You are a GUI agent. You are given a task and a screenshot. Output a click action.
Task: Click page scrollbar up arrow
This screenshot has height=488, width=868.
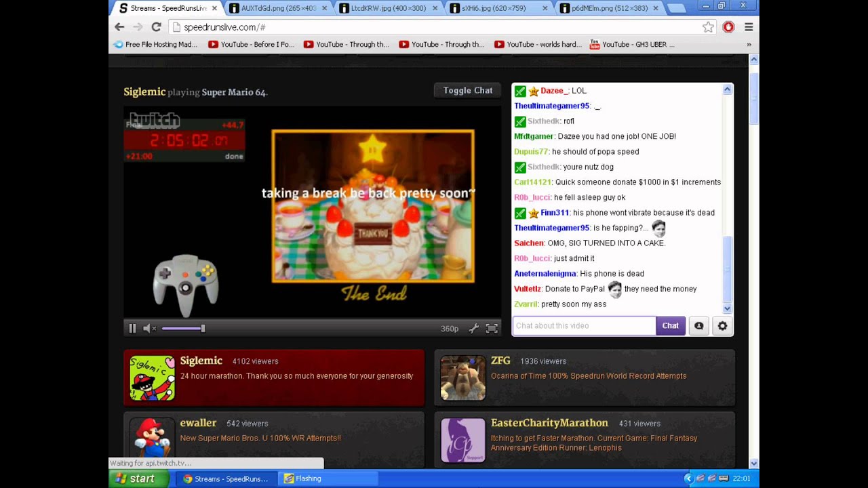click(753, 60)
